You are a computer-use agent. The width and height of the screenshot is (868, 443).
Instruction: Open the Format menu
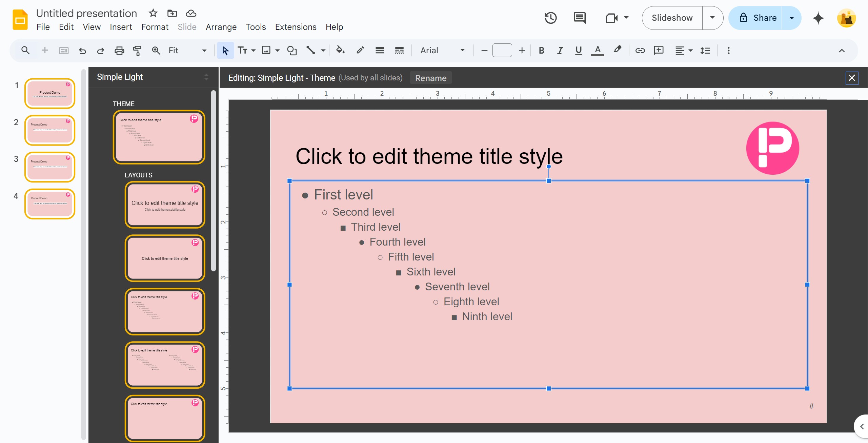(155, 27)
